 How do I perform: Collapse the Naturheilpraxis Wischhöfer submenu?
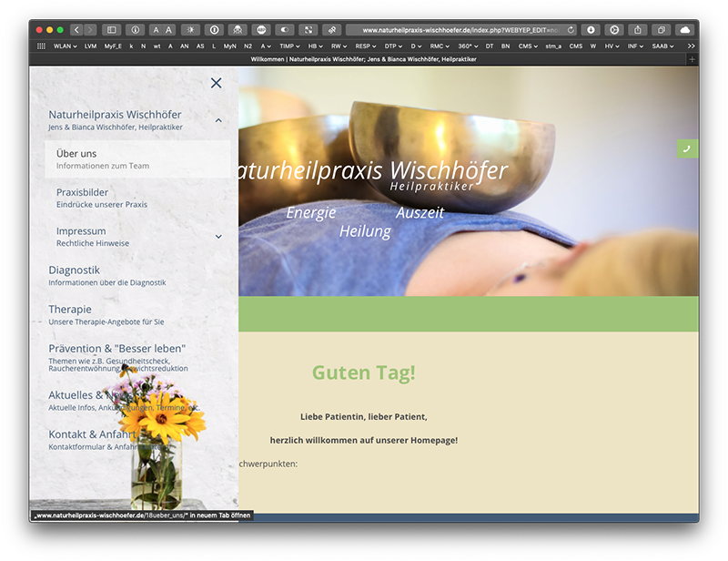218,120
